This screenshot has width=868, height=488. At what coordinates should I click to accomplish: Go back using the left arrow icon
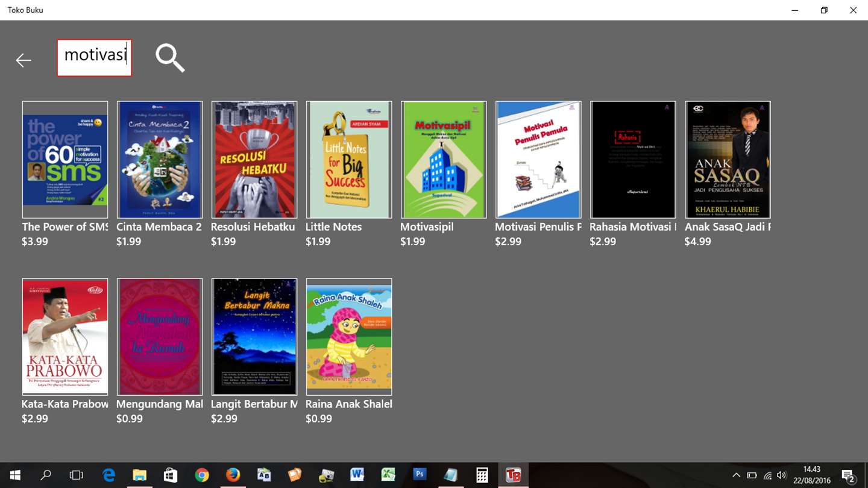tap(24, 60)
